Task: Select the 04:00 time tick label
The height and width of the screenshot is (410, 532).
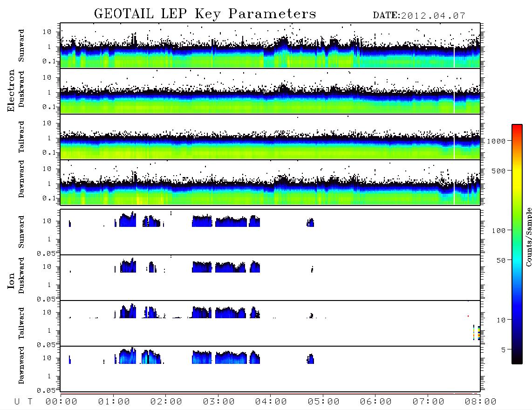Action: (271, 402)
